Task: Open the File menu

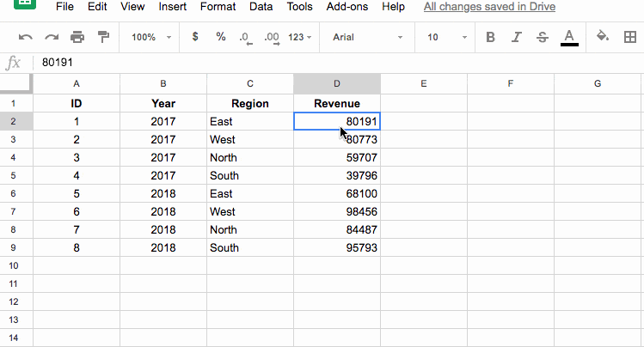Action: pyautogui.click(x=64, y=7)
